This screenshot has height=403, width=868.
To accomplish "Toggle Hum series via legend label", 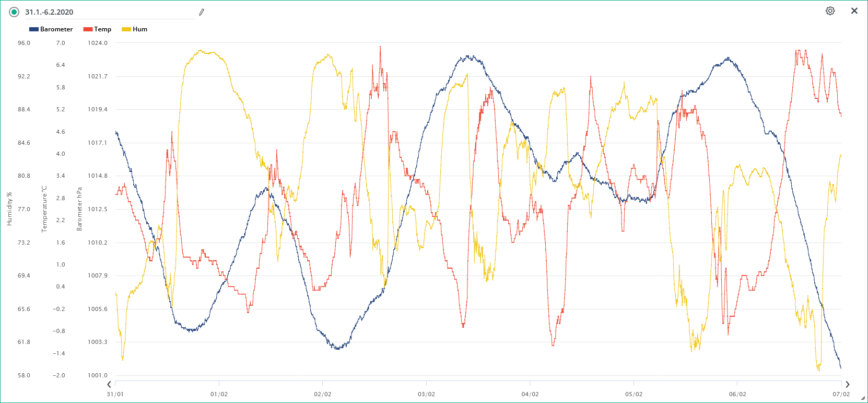I will [140, 29].
